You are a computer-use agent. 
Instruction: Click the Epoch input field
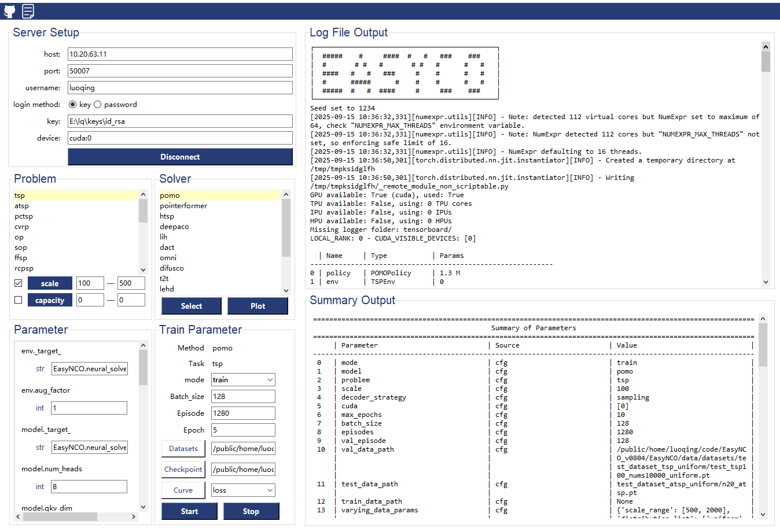tap(243, 430)
